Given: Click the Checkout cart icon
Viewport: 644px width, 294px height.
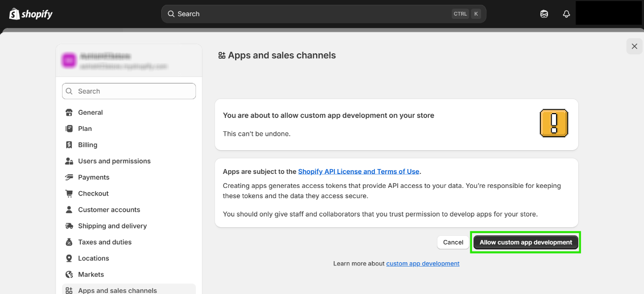Looking at the screenshot, I should click(69, 193).
